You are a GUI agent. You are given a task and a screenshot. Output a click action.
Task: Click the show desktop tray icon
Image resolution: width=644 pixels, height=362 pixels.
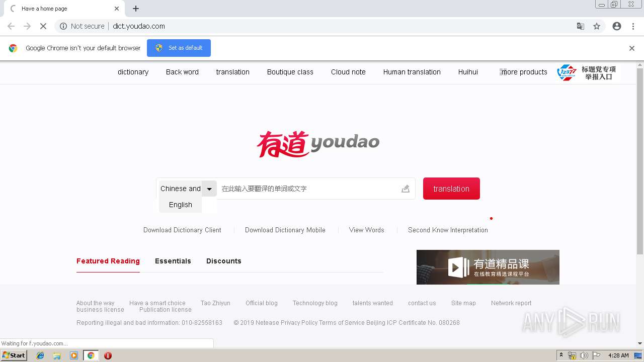pyautogui.click(x=638, y=355)
